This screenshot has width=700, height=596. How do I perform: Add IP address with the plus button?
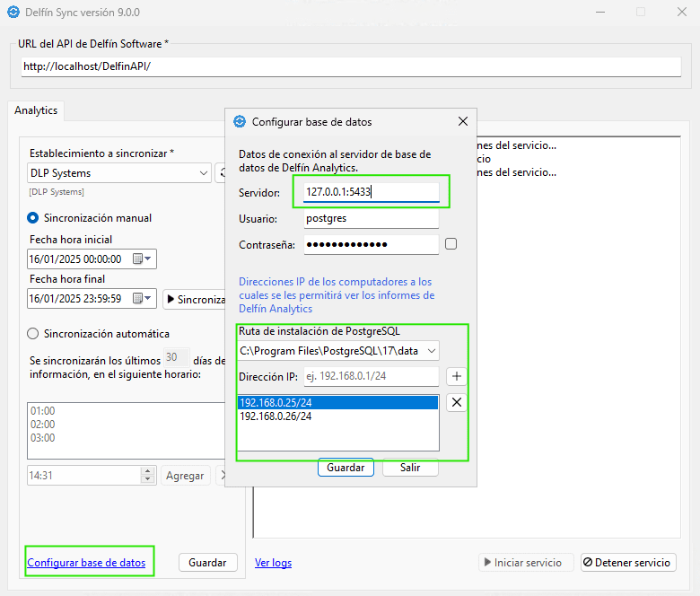point(456,376)
